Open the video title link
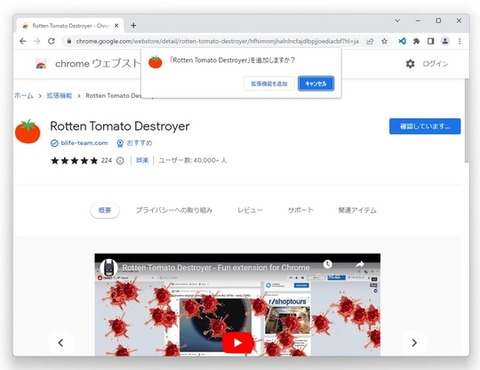480x370 pixels. point(216,268)
